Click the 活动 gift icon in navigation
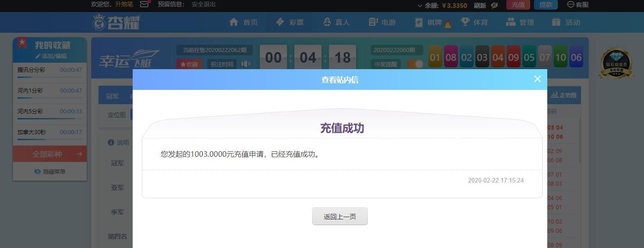This screenshot has height=248, width=644. [x=556, y=22]
